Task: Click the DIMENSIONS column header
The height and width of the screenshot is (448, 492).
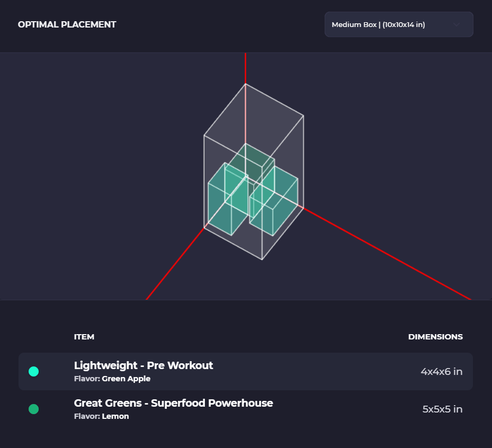Action: pos(435,337)
